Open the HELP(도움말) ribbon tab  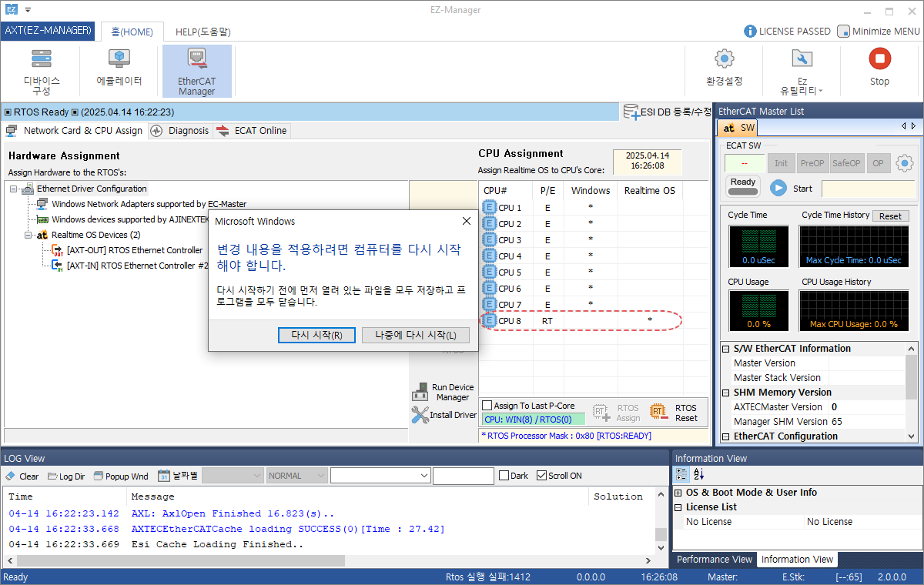[203, 32]
